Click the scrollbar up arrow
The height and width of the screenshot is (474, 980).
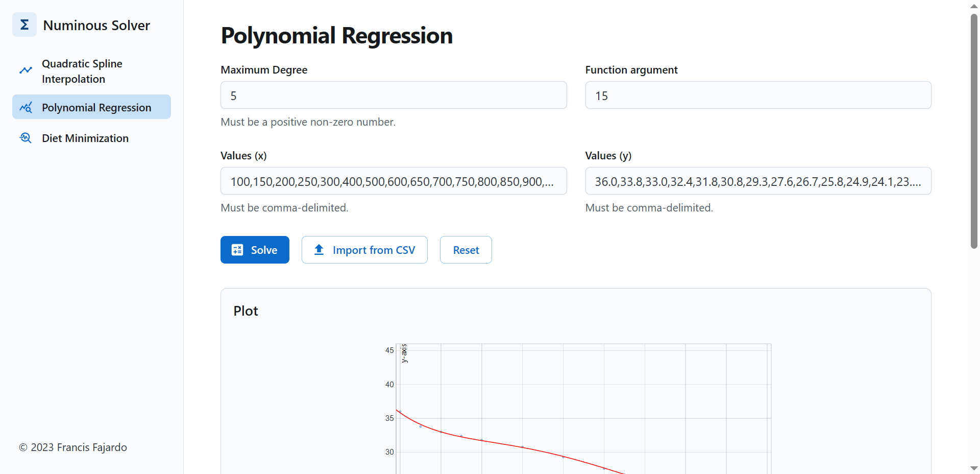tap(974, 6)
